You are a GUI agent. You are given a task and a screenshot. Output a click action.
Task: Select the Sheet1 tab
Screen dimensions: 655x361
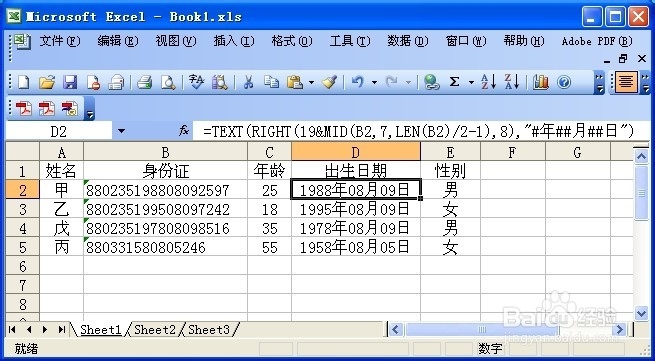[100, 329]
